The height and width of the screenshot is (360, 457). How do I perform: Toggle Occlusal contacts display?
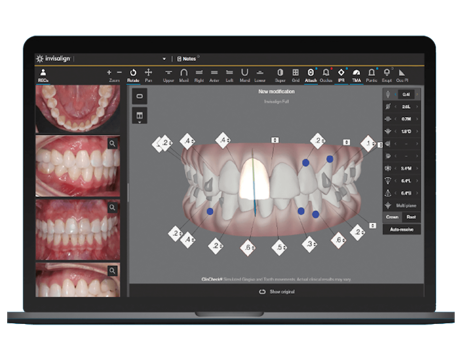(x=326, y=75)
